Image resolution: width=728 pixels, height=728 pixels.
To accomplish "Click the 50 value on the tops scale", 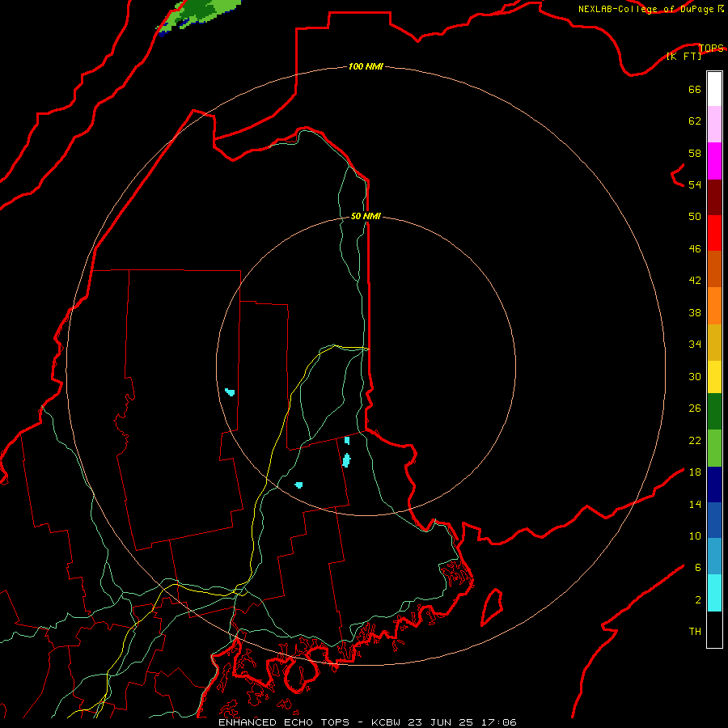I will point(695,217).
